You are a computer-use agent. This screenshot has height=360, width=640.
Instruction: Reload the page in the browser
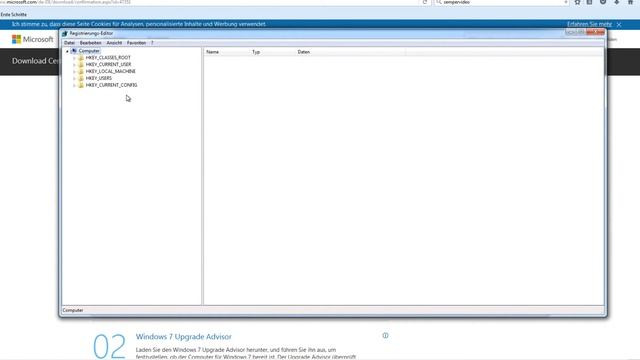click(x=425, y=2)
